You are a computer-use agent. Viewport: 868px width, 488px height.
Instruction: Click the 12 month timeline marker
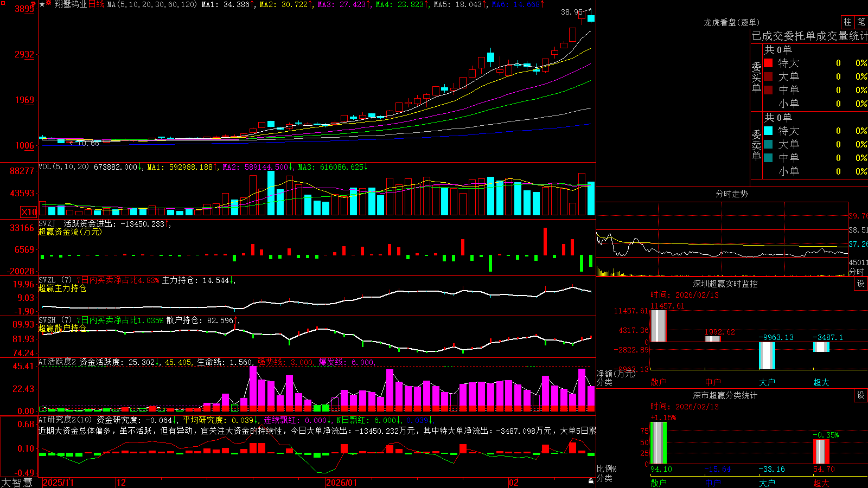pyautogui.click(x=122, y=483)
